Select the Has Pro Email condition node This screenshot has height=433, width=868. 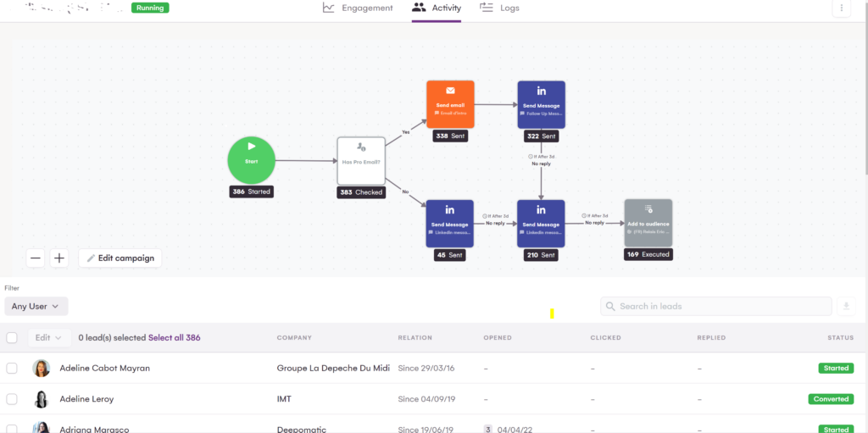(360, 160)
